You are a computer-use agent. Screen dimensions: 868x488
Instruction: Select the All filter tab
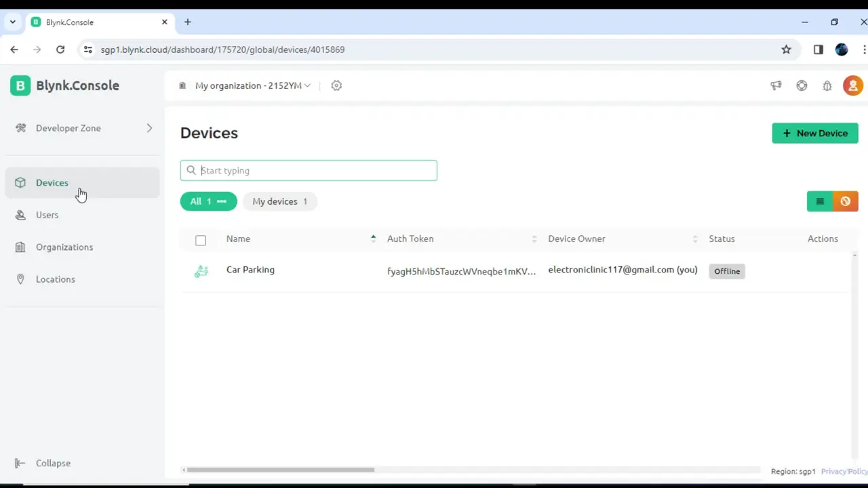pyautogui.click(x=209, y=201)
